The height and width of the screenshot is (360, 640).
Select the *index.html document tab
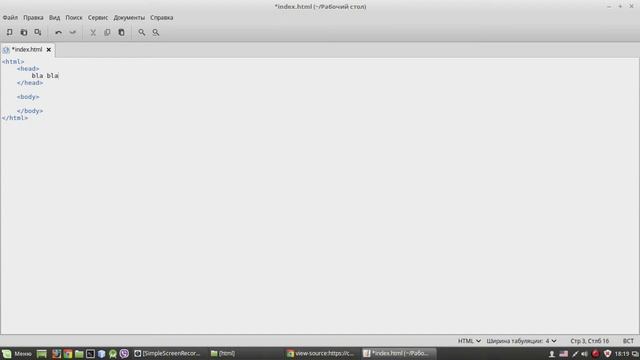pos(27,49)
